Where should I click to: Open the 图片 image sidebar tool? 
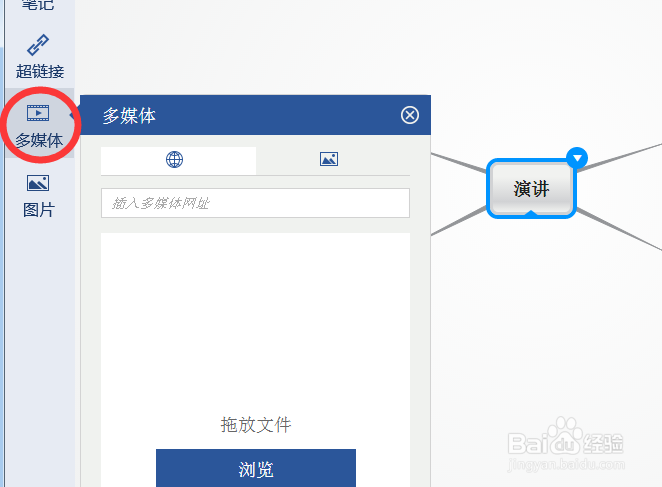click(38, 196)
